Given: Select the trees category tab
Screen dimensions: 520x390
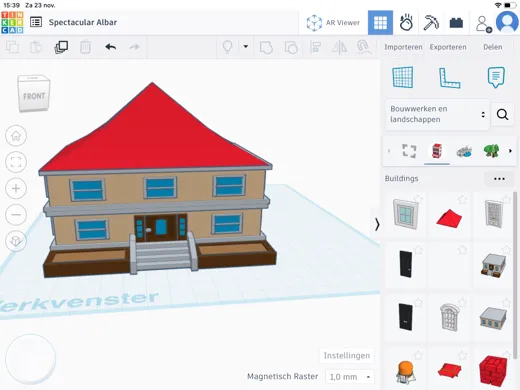Looking at the screenshot, I should pos(491,151).
